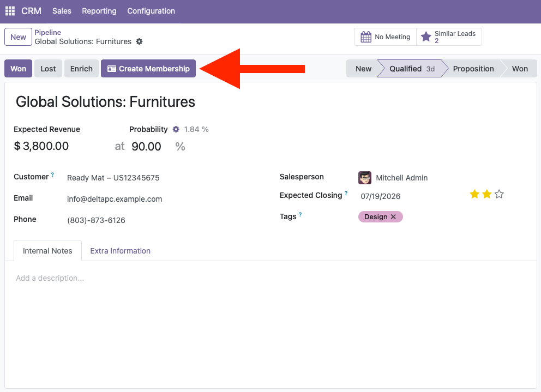Open the Reporting menu
The height and width of the screenshot is (392, 541).
tap(99, 11)
